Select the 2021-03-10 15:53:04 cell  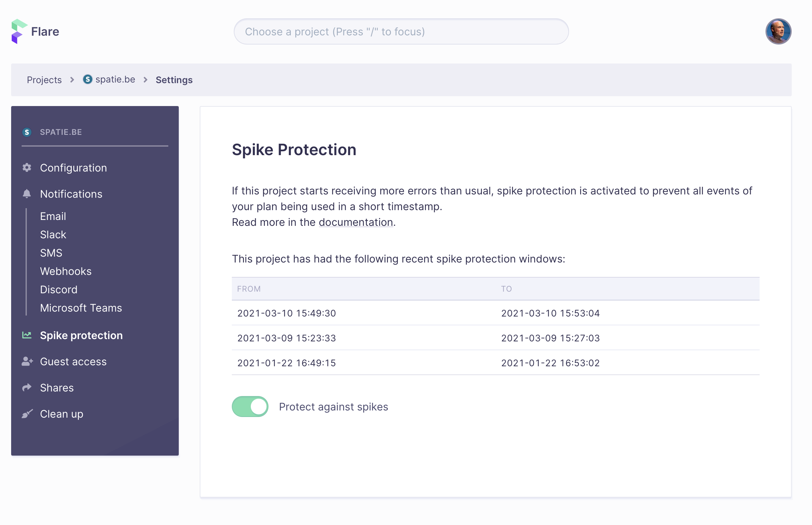550,313
